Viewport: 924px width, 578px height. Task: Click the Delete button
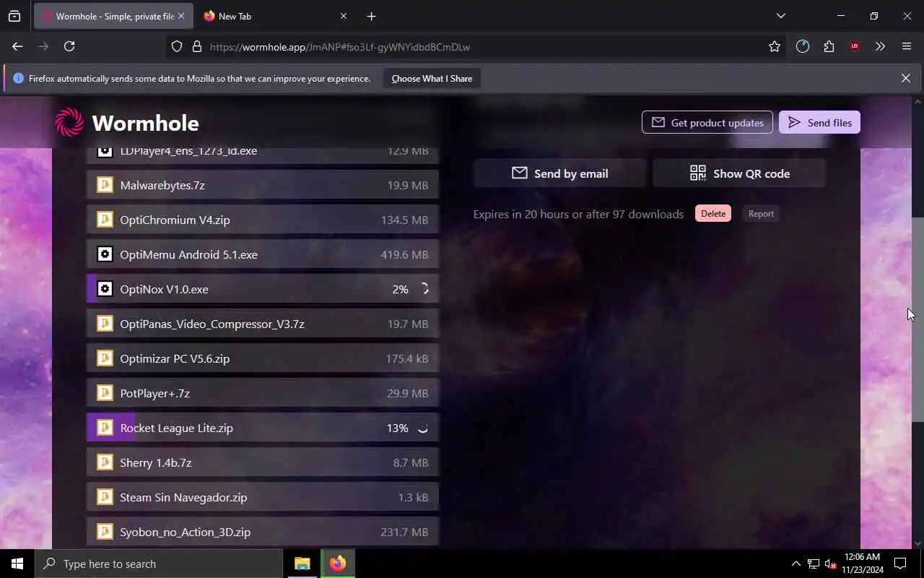coord(713,213)
